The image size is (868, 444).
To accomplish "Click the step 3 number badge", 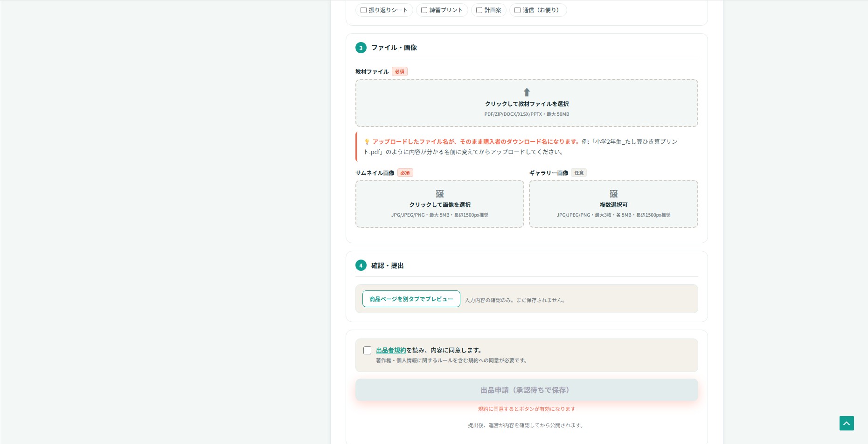I will click(x=361, y=48).
